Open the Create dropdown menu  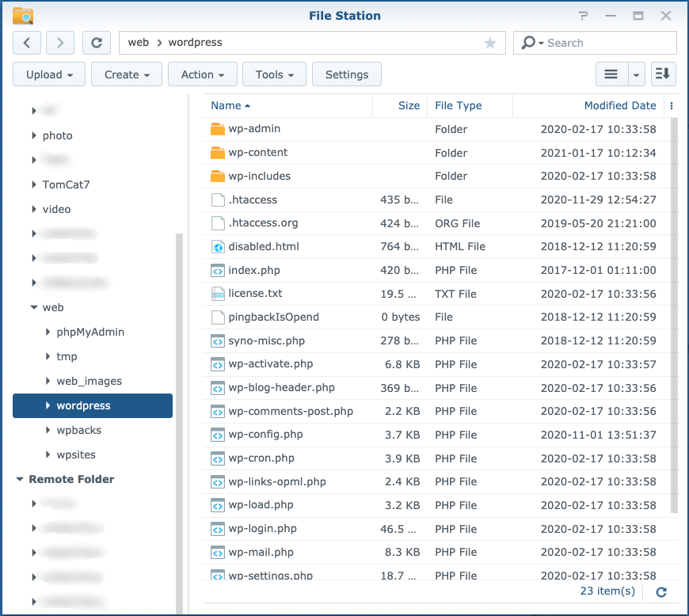tap(127, 74)
